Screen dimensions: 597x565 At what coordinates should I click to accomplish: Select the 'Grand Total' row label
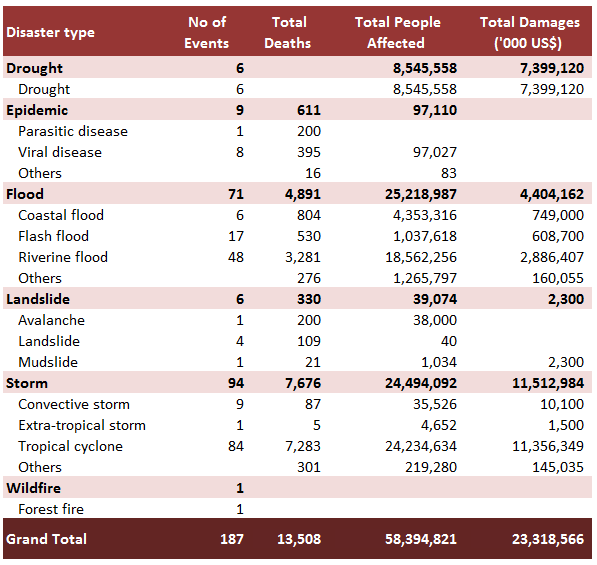(46, 539)
